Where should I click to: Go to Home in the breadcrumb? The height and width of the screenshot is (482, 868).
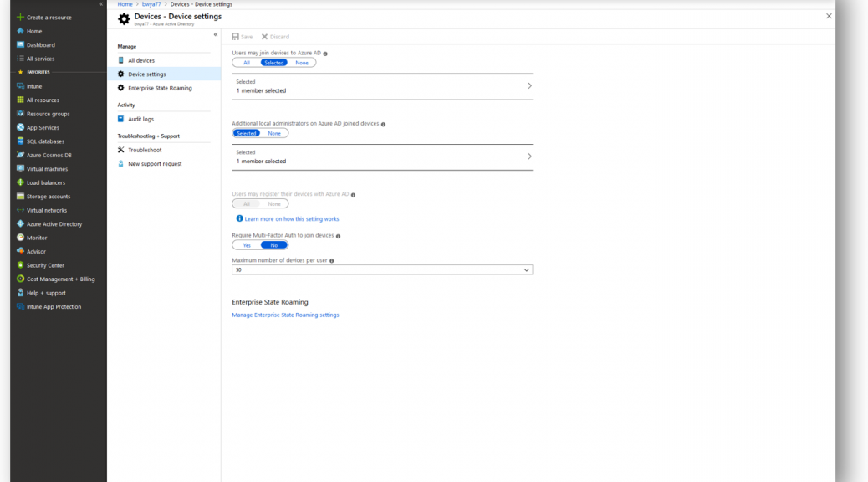coord(125,4)
